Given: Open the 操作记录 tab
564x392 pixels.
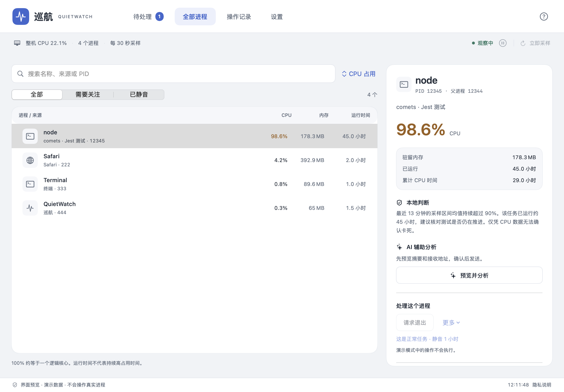Looking at the screenshot, I should pos(239,16).
